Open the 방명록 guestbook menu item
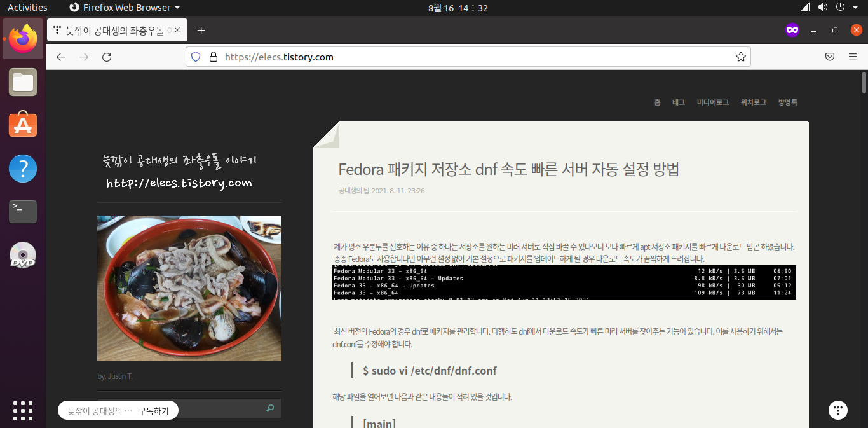This screenshot has height=428, width=868. 787,102
